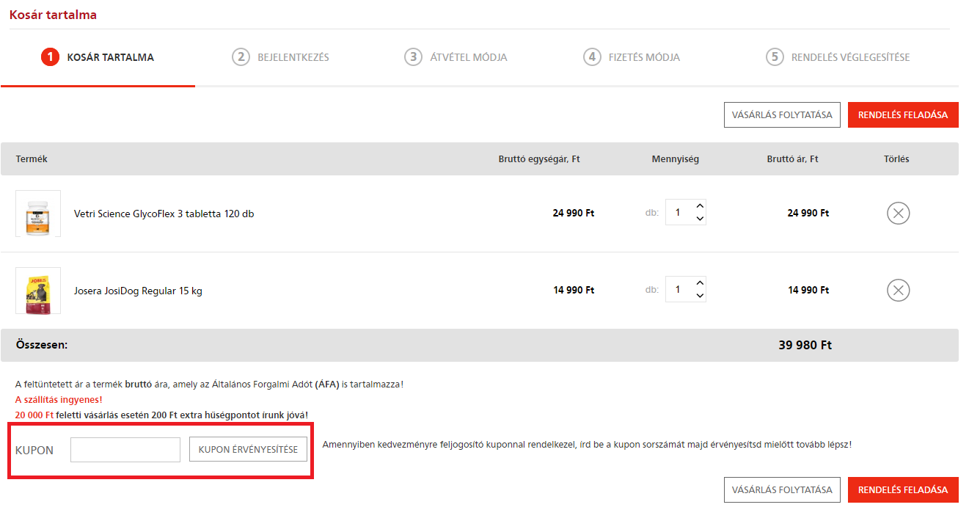Click the top Vásárlás folytatása button
The width and height of the screenshot is (980, 510).
782,114
